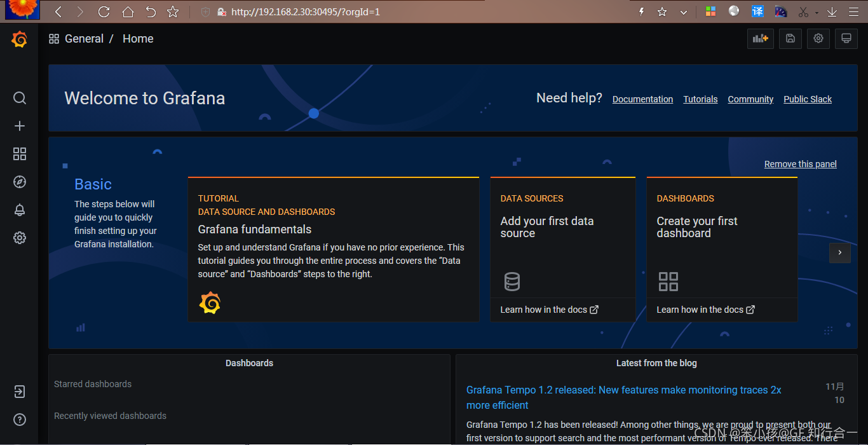Click the browser undo/restore icon
868x445 pixels.
click(x=151, y=11)
